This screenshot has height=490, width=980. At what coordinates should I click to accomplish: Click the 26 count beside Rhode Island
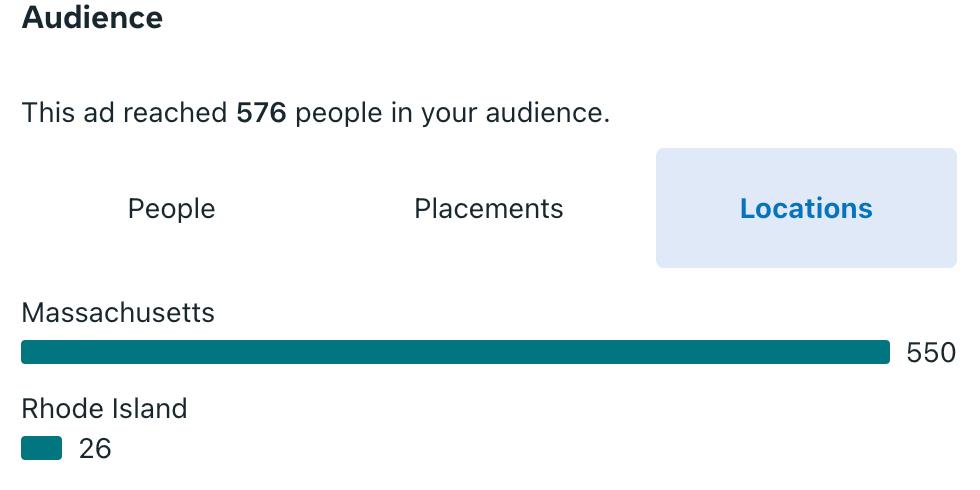tap(95, 449)
